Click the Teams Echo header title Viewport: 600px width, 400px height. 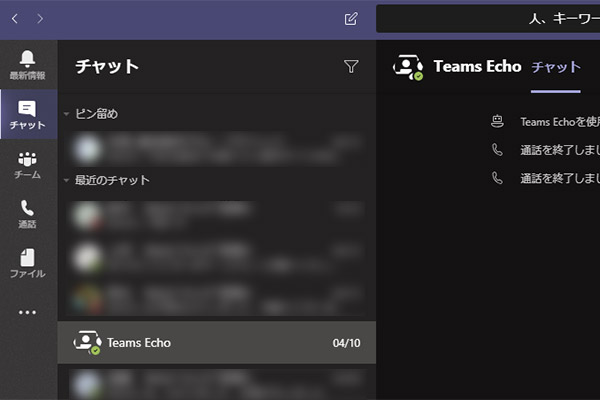477,66
